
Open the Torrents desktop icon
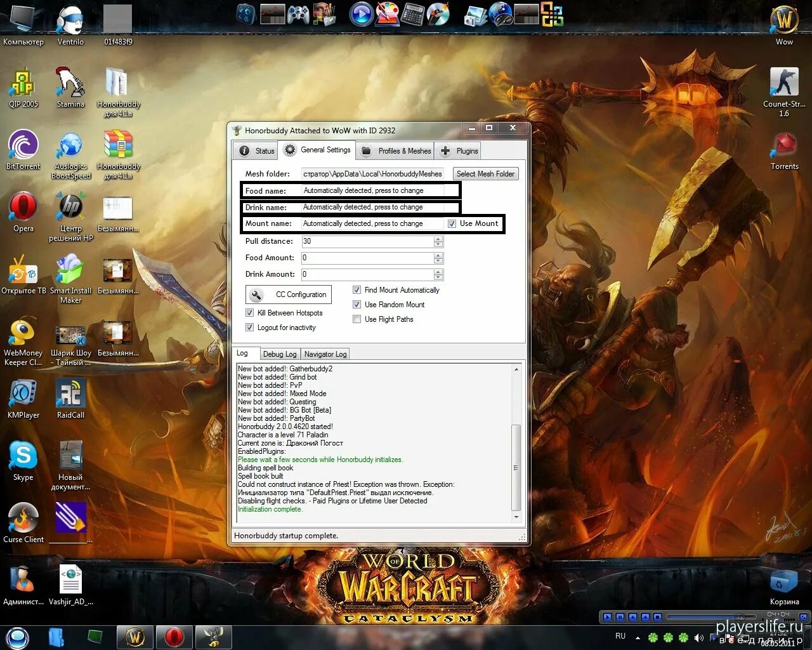tap(785, 150)
